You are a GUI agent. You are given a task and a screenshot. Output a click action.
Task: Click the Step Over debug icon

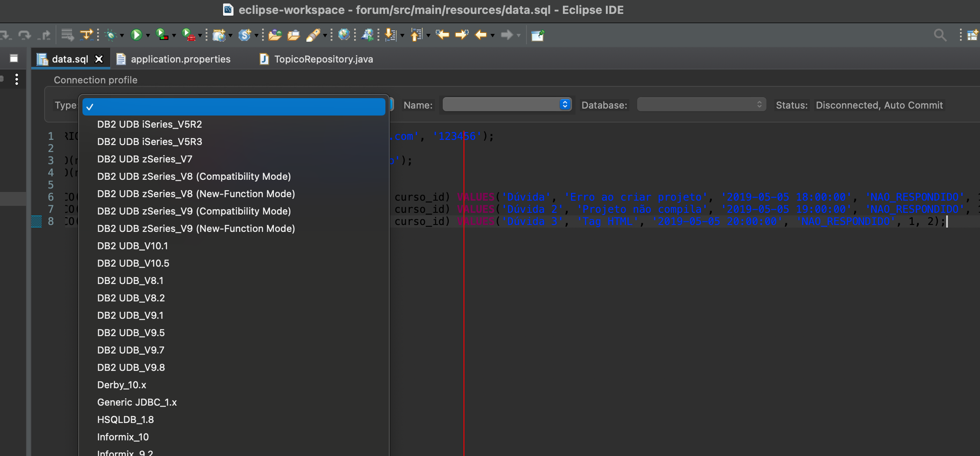(25, 35)
